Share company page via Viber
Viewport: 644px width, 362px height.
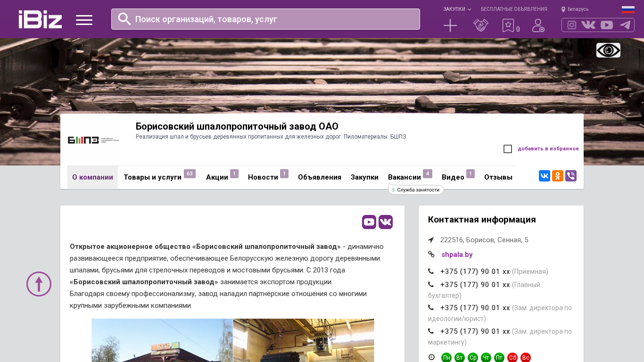click(571, 176)
